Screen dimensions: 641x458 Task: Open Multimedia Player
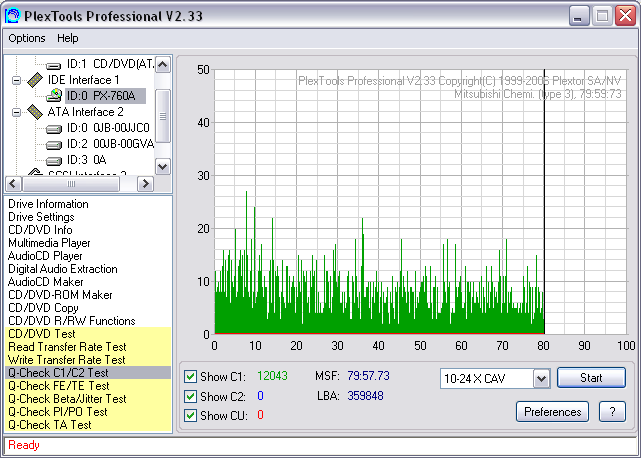(x=49, y=243)
